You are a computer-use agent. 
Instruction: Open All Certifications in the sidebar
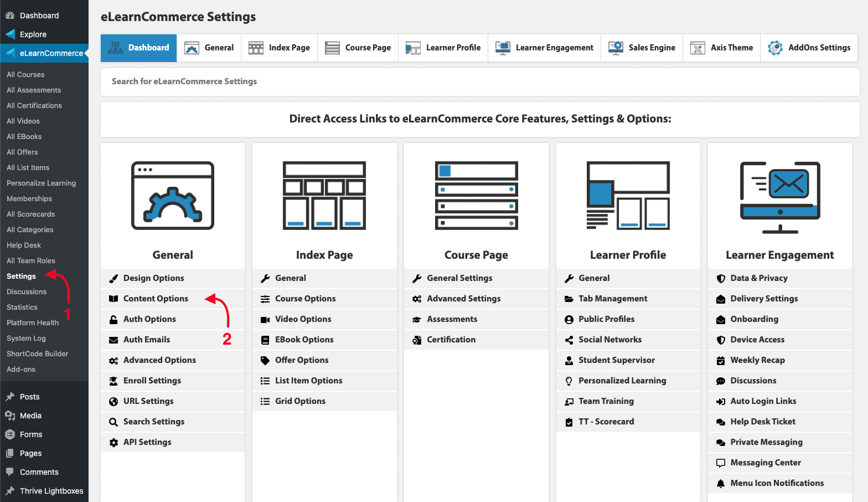tap(34, 105)
